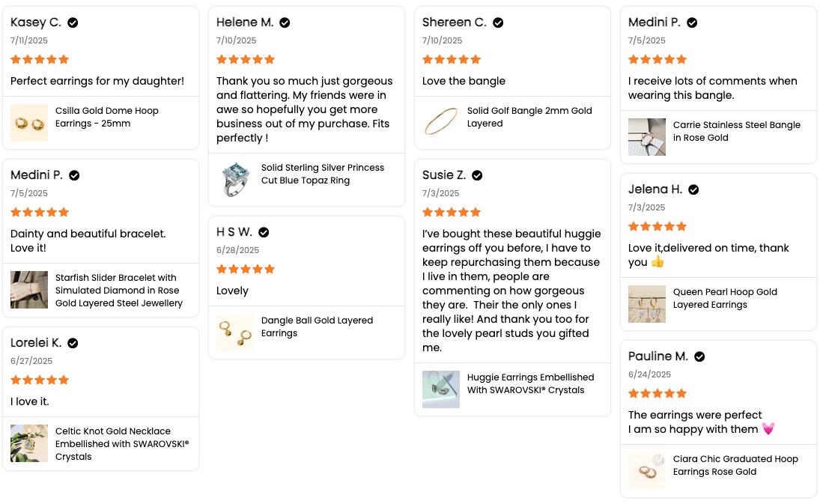820x504 pixels.
Task: Click the verified icon beside Susie Z.
Action: [x=477, y=175]
